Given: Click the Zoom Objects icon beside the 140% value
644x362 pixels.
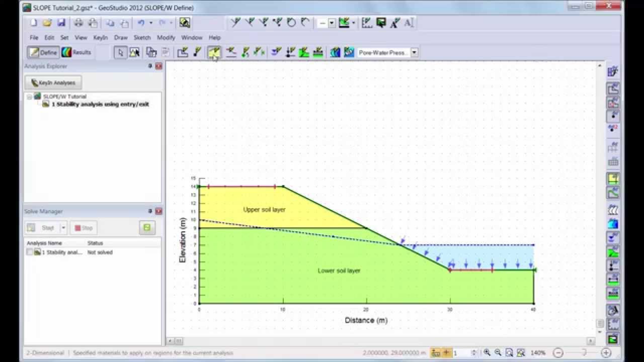Looking at the screenshot, I should pyautogui.click(x=521, y=353).
